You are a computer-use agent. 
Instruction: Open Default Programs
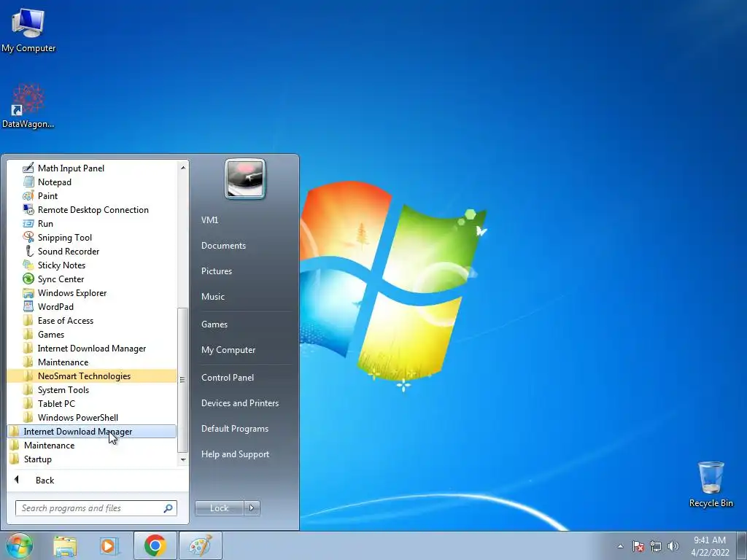235,429
